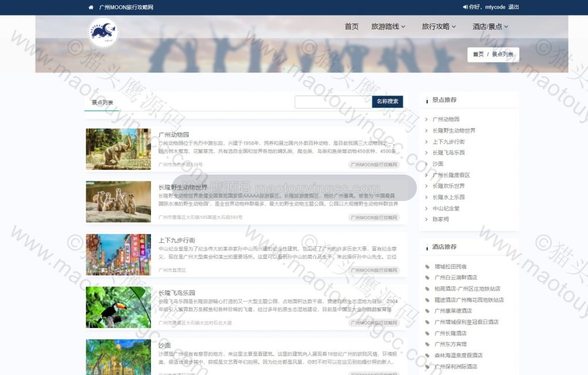Click 首页 in the breadcrumb
The image size is (588, 375).
click(478, 55)
